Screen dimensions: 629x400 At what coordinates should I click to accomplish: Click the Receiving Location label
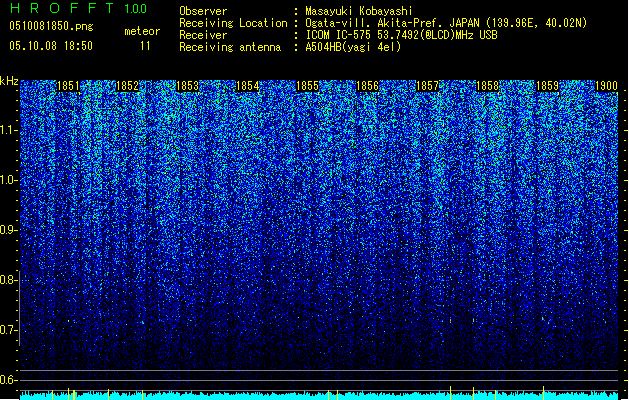click(x=233, y=23)
